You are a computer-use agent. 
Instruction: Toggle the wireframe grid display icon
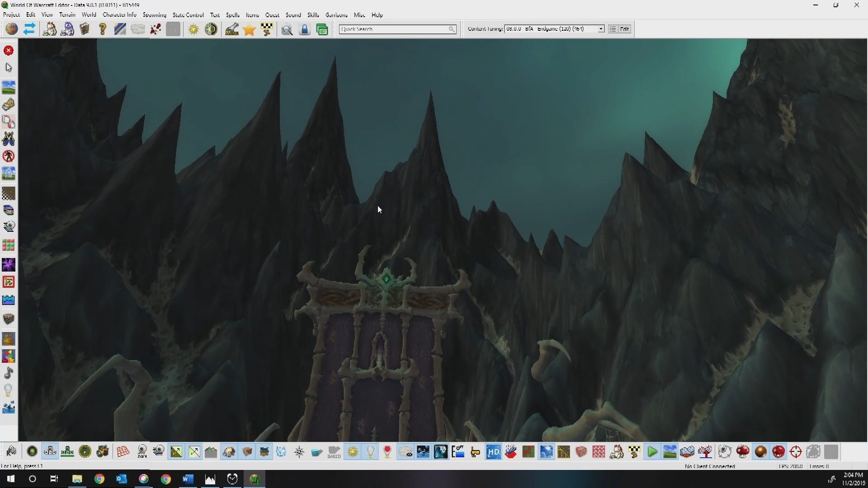(123, 452)
